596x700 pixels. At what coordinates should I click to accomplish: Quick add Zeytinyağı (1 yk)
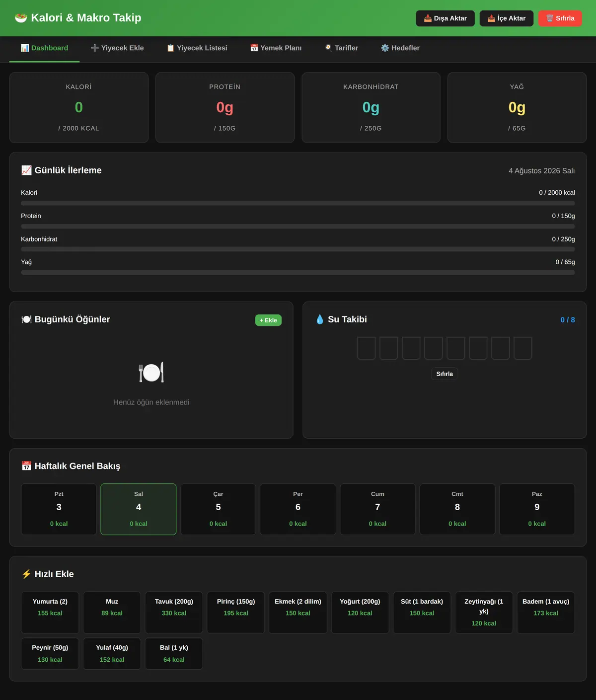484,613
